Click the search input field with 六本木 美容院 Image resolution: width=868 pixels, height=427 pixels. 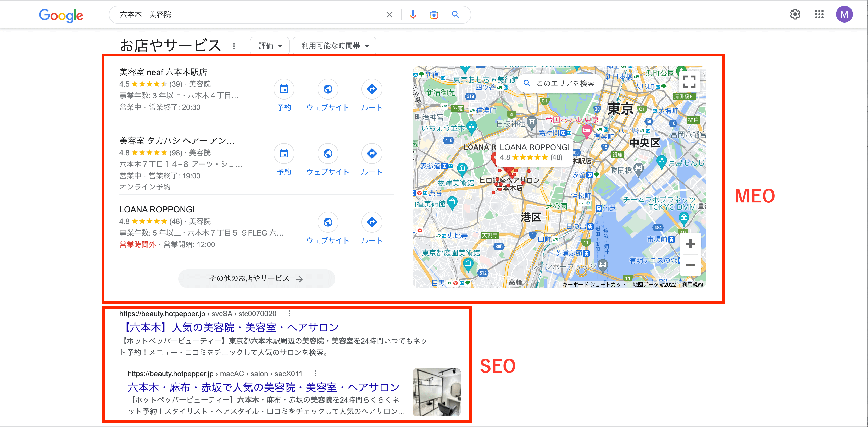(249, 15)
